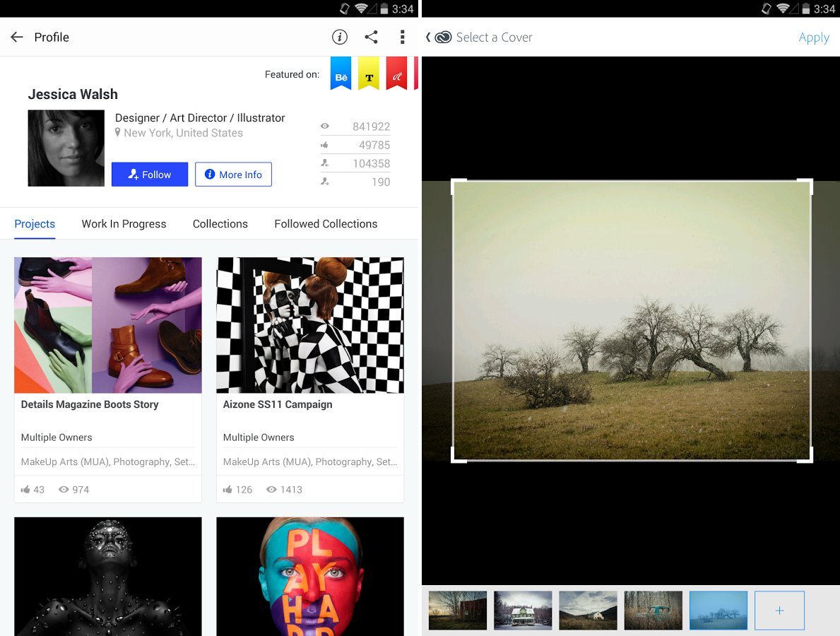Select the snowy white house thumbnail
Screen dimensions: 840x636
[523, 611]
